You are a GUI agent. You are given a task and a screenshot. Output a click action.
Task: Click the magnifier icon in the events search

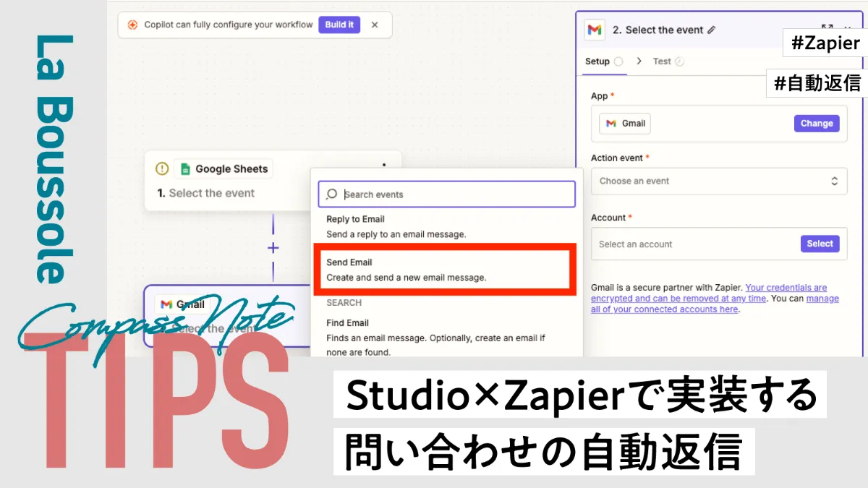pyautogui.click(x=331, y=194)
